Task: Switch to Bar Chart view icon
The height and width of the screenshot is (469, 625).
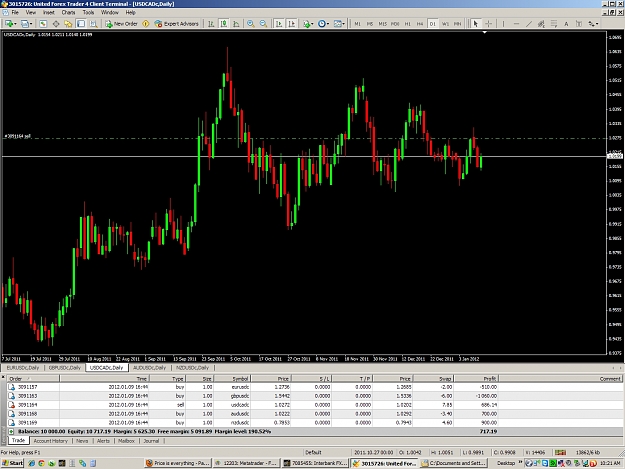Action: [211, 24]
